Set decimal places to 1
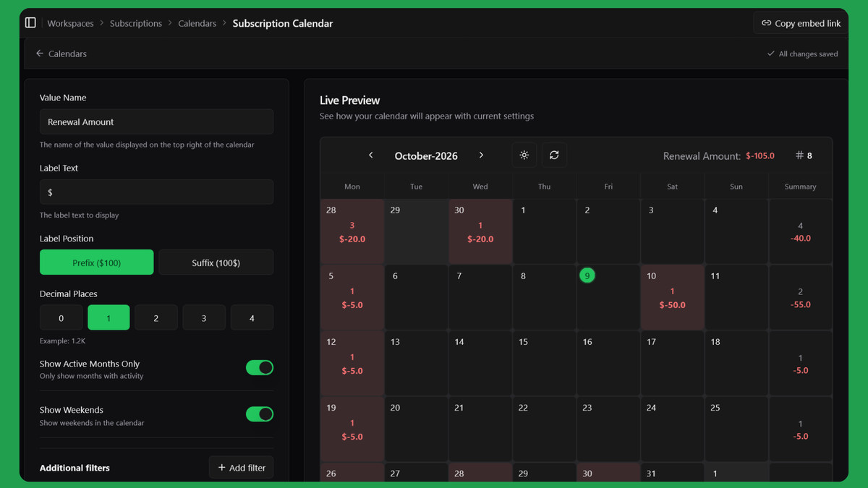The height and width of the screenshot is (488, 868). 109,317
